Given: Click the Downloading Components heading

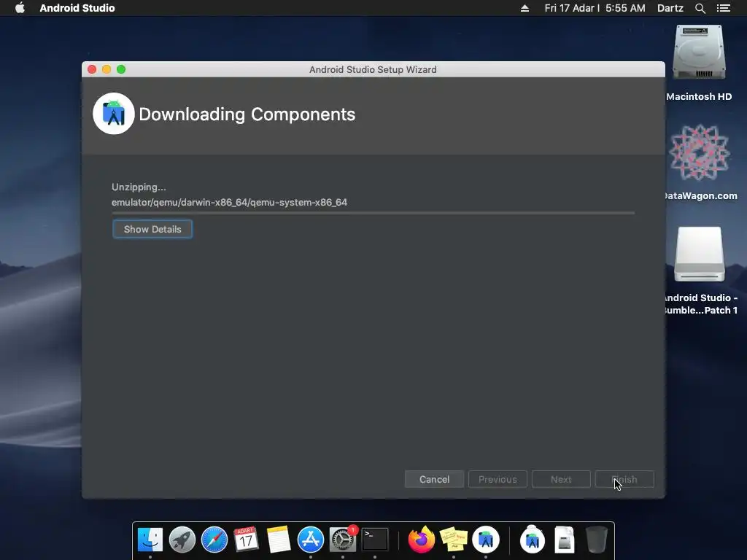Looking at the screenshot, I should tap(247, 114).
